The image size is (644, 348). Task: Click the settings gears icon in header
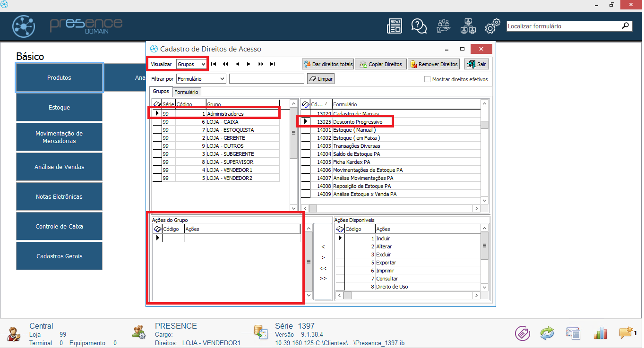[492, 26]
